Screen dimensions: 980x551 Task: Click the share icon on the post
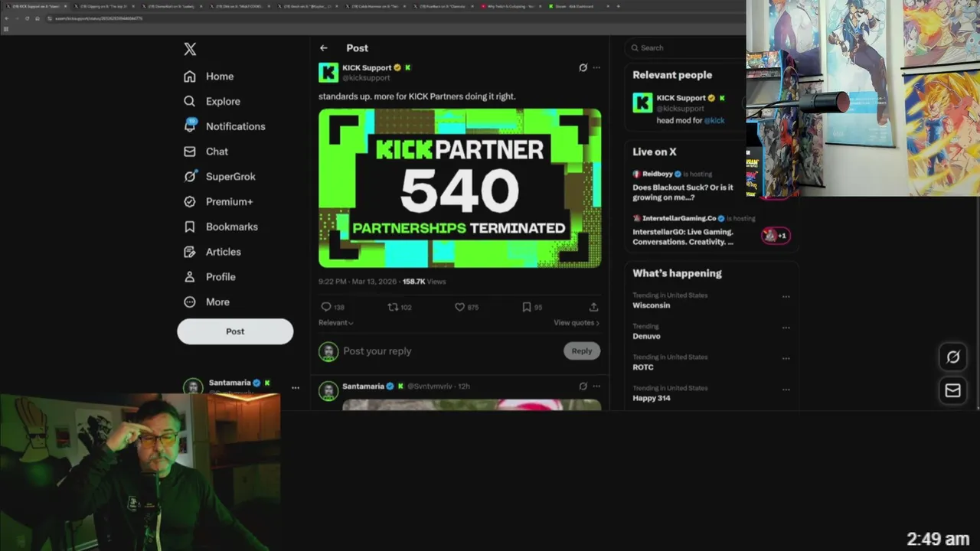(593, 307)
